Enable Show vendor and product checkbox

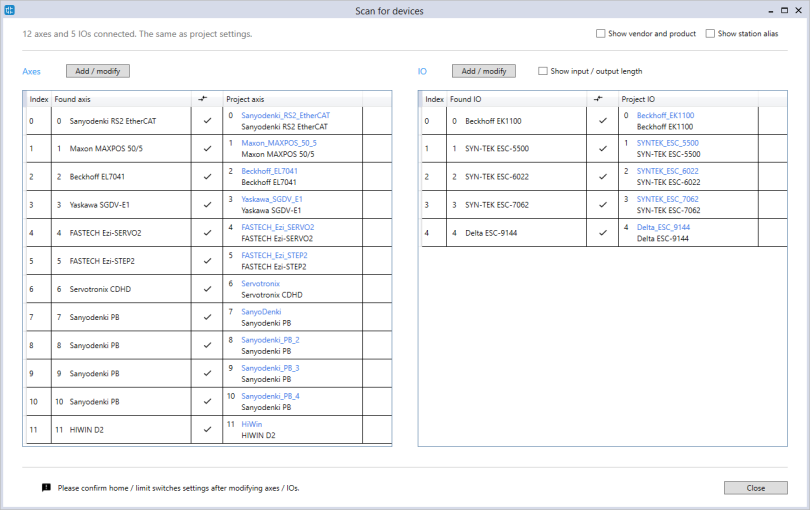[x=600, y=34]
